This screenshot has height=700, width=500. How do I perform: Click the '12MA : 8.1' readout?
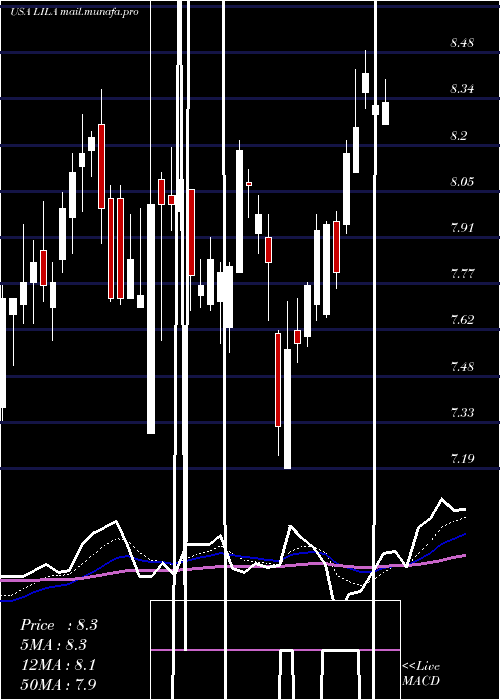coord(58,665)
